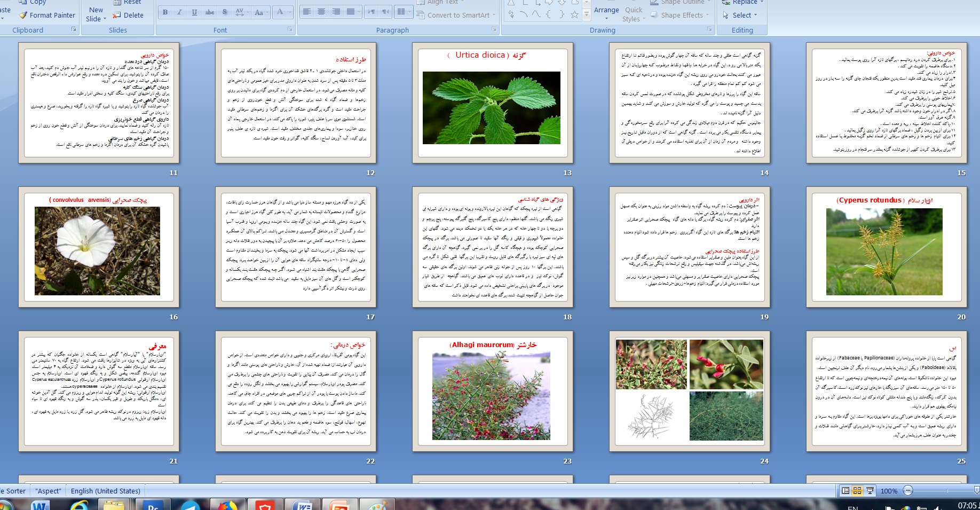
Task: Open Firefox from the taskbar
Action: pos(227,505)
